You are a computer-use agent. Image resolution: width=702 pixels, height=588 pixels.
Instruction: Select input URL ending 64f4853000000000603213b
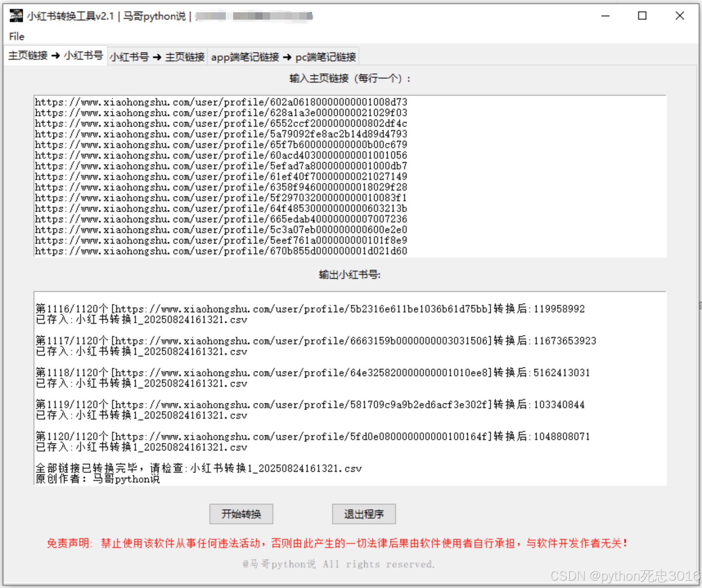pyautogui.click(x=221, y=208)
